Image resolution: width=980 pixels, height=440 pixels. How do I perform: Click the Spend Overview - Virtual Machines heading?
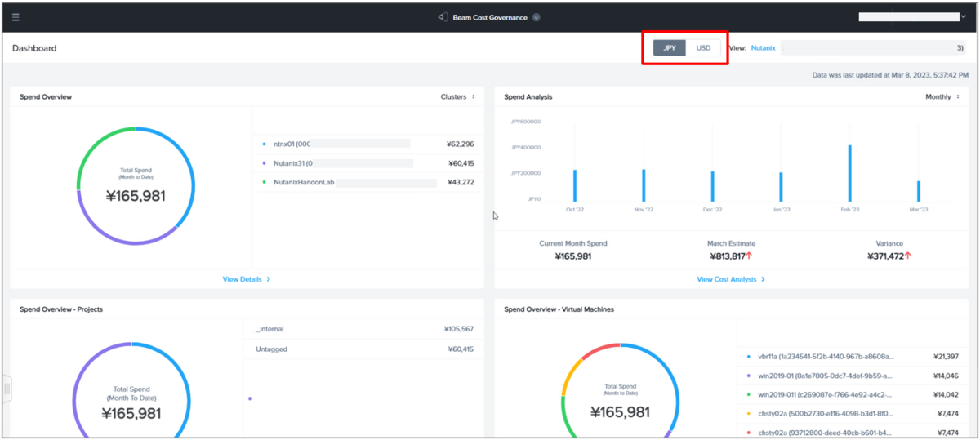(559, 309)
